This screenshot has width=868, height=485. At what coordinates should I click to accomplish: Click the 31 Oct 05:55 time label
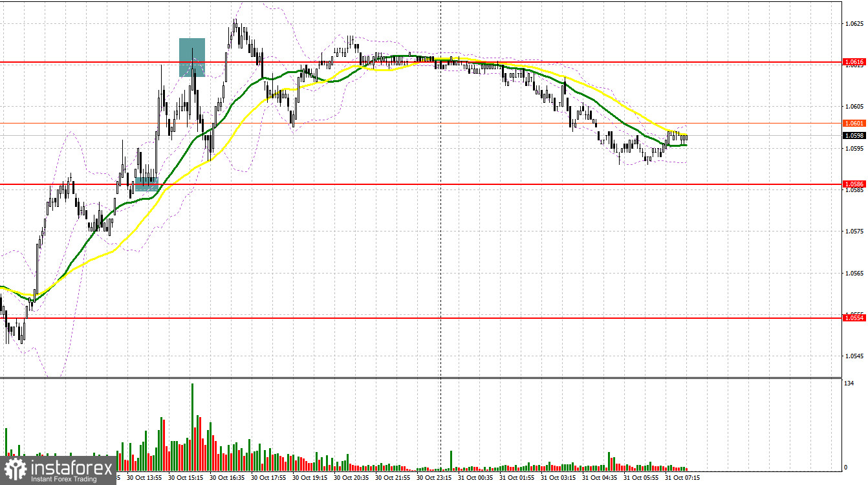click(642, 478)
